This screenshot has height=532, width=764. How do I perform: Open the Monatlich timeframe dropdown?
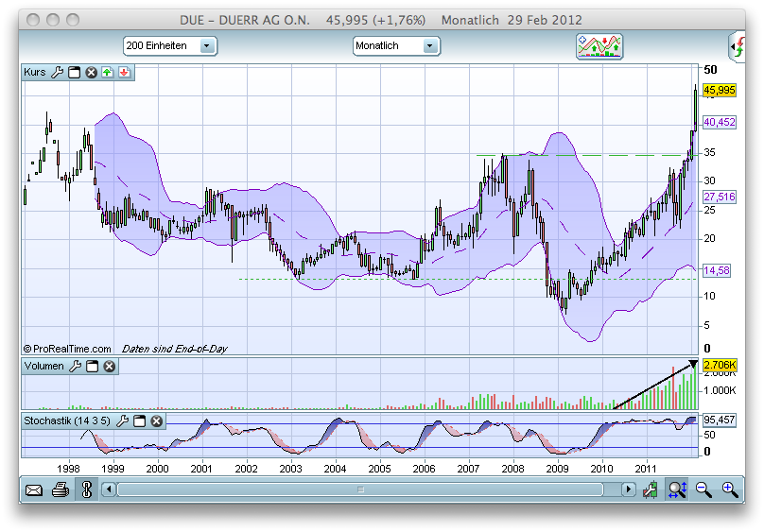[x=396, y=45]
